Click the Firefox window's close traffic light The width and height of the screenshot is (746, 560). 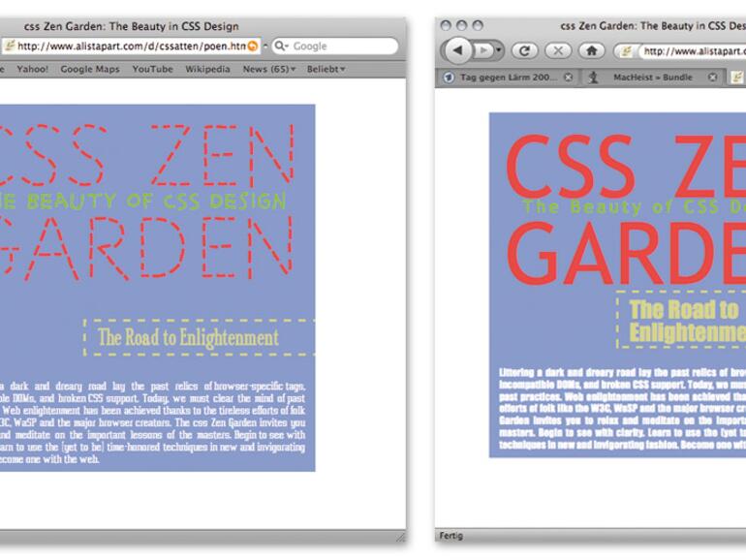pos(446,26)
